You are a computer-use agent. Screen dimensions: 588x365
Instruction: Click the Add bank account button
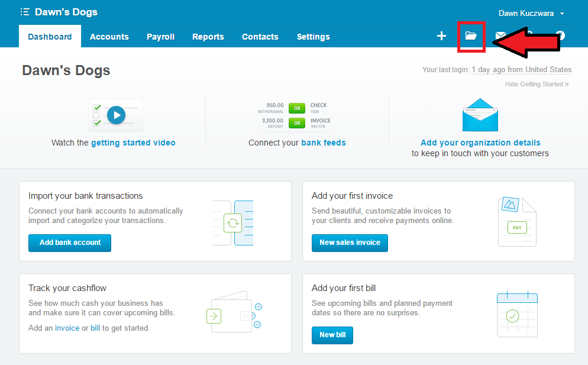[69, 243]
